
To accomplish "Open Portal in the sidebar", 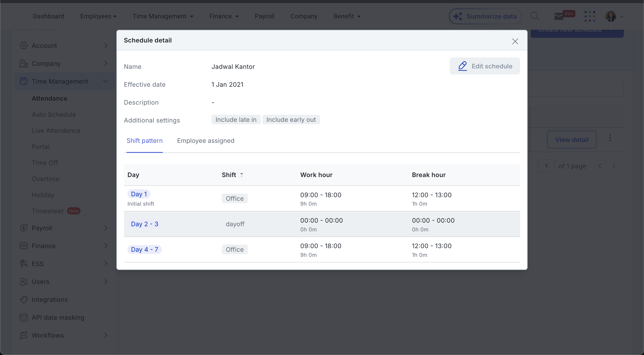I will (x=40, y=147).
